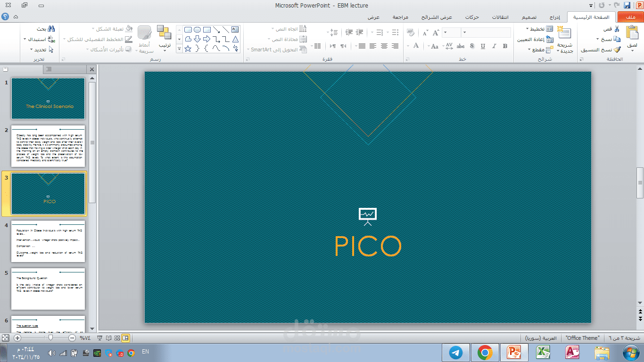Fit slide to current window button

(5, 338)
